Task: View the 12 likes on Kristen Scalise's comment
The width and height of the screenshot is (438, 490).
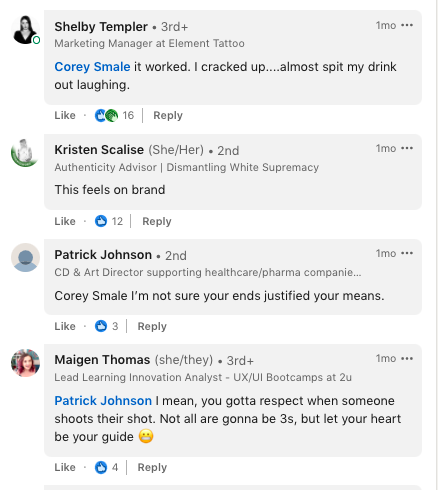Action: tap(109, 221)
